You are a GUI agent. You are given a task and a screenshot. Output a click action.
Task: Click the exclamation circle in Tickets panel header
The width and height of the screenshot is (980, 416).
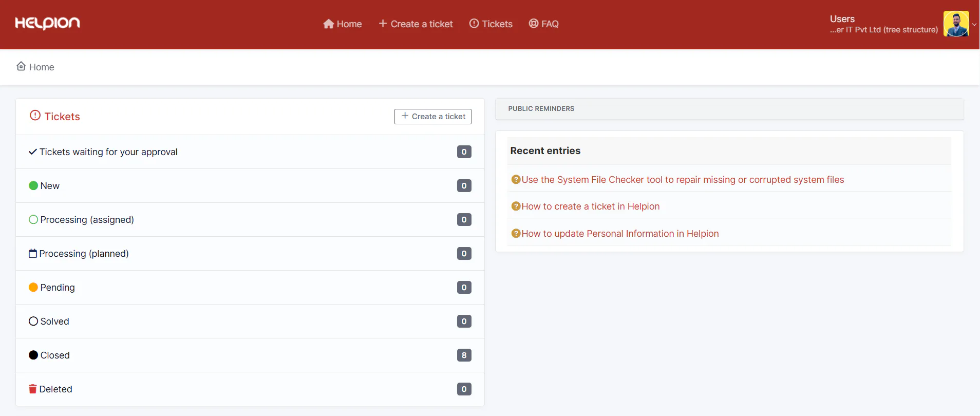click(x=35, y=116)
